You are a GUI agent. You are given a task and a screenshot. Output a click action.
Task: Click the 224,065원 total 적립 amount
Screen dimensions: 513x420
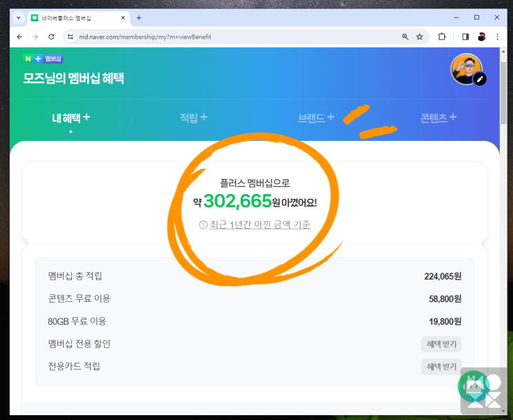pos(443,276)
